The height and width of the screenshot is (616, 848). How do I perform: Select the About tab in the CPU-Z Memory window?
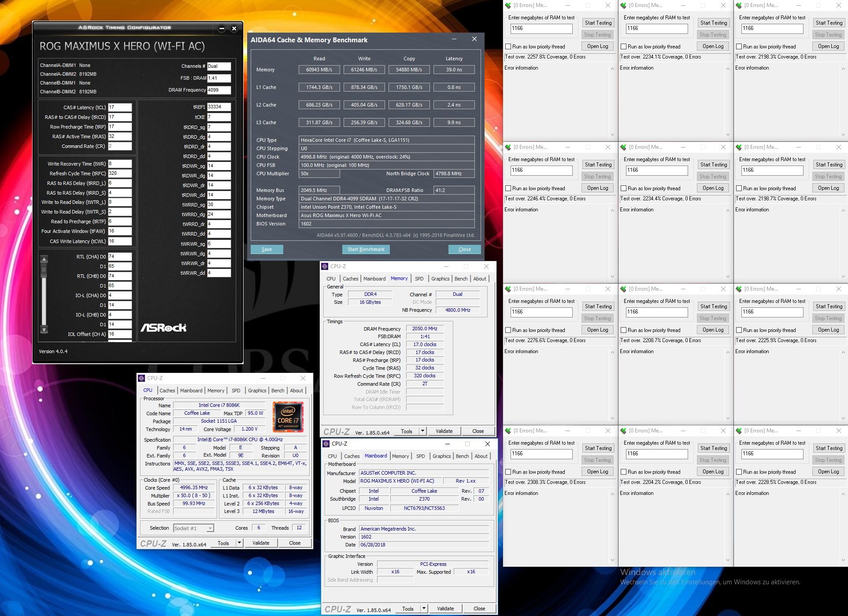tap(480, 279)
